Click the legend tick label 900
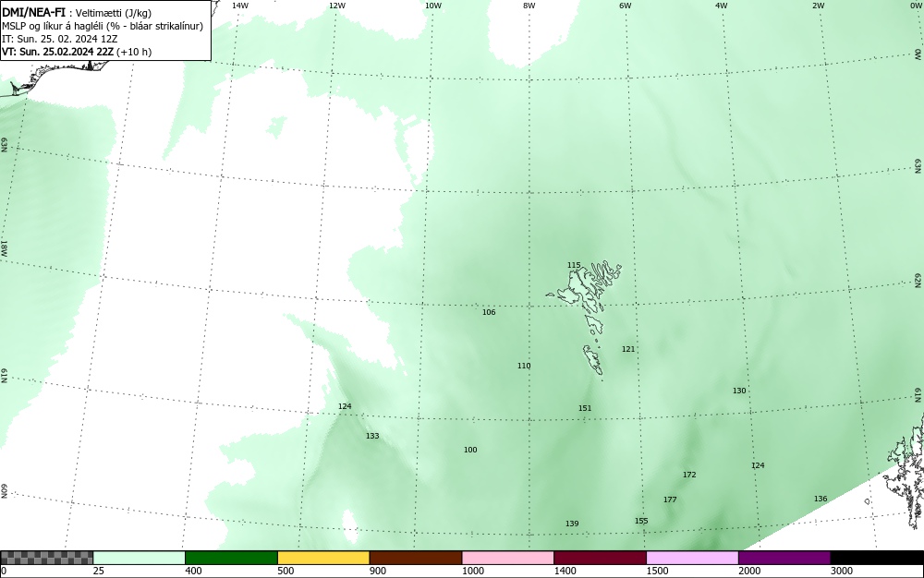Viewport: 924px width, 578px height. pos(378,571)
